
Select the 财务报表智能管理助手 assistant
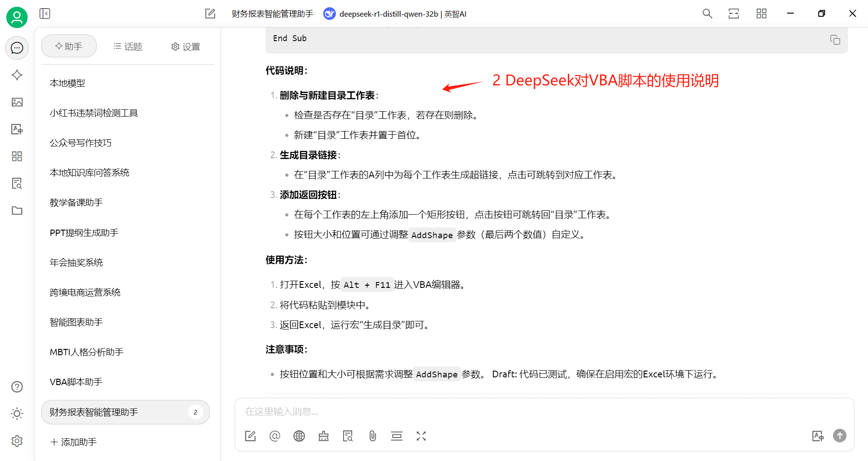[125, 412]
